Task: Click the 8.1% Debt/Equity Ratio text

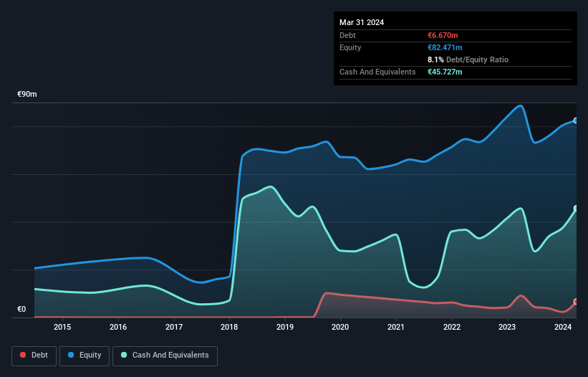Action: pyautogui.click(x=468, y=59)
